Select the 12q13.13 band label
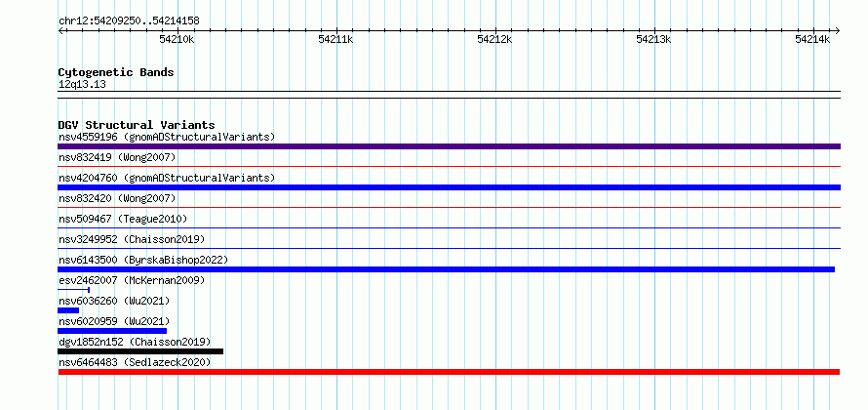868x410 pixels. pos(82,85)
